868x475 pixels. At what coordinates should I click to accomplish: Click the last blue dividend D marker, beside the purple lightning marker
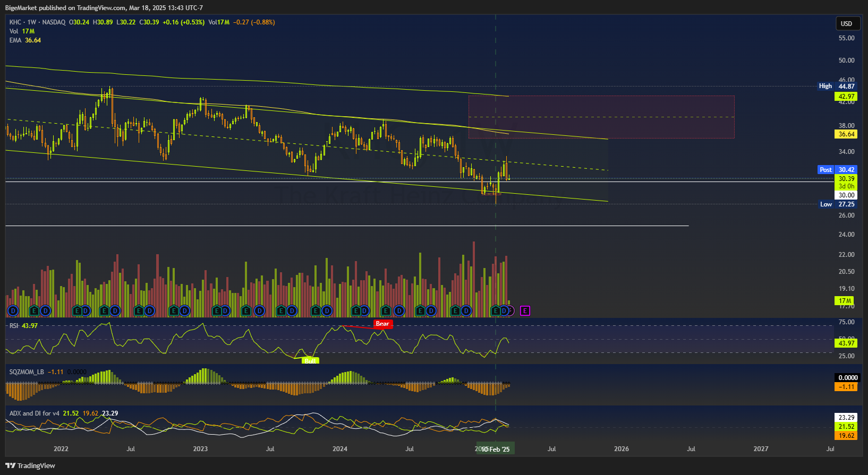click(504, 311)
